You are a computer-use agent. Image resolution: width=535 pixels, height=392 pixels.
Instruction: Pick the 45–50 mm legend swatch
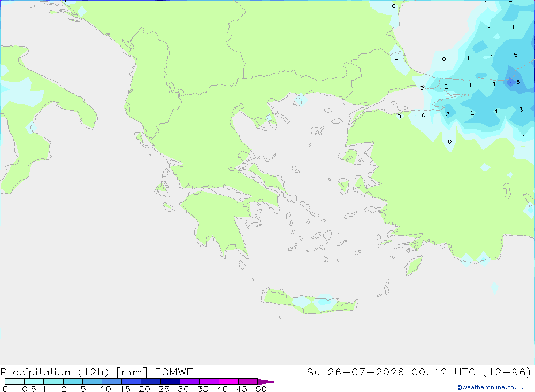point(248,381)
